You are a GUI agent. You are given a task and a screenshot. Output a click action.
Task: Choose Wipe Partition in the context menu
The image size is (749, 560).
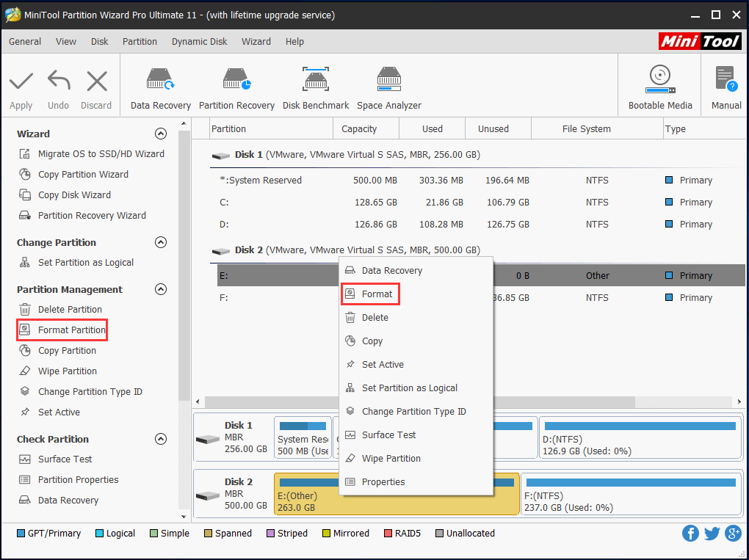[x=416, y=458]
